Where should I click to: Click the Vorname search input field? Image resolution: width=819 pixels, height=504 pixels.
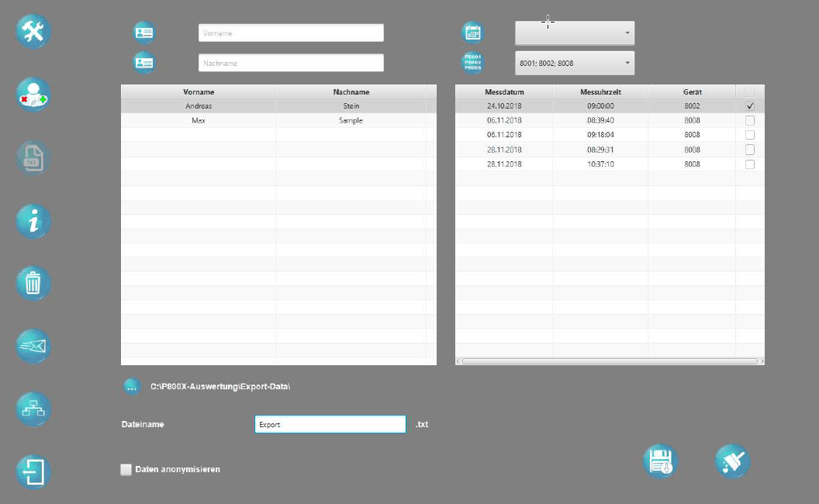(x=291, y=33)
